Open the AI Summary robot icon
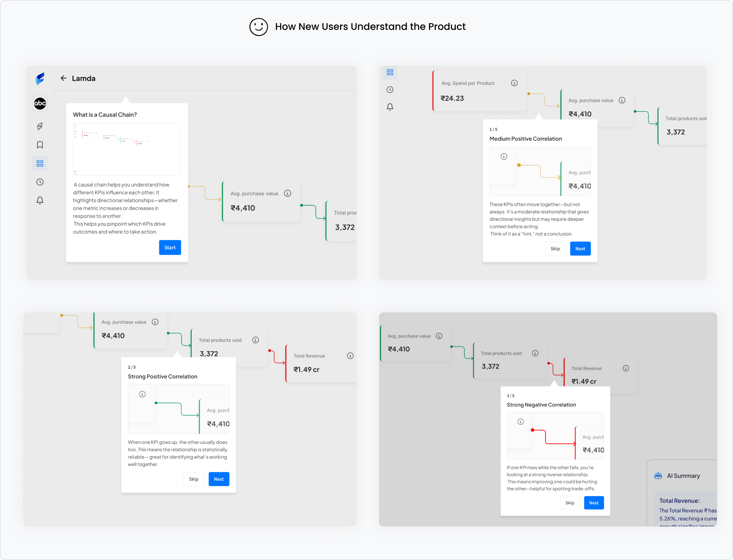Viewport: 733px width, 560px height. click(658, 476)
